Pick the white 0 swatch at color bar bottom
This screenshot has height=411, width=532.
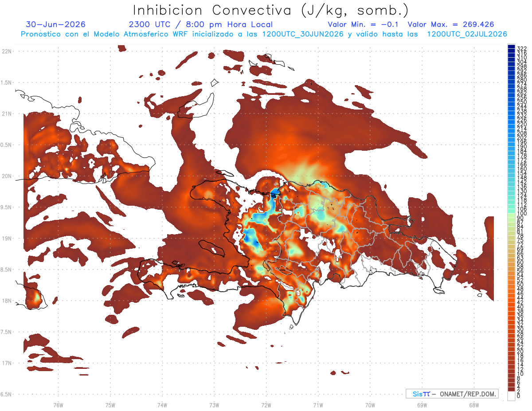(511, 396)
